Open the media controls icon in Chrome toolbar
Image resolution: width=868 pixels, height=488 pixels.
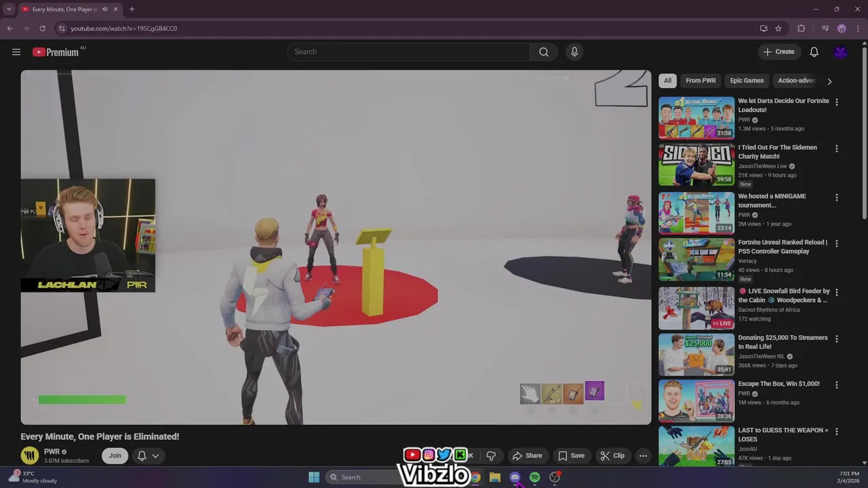pyautogui.click(x=825, y=28)
